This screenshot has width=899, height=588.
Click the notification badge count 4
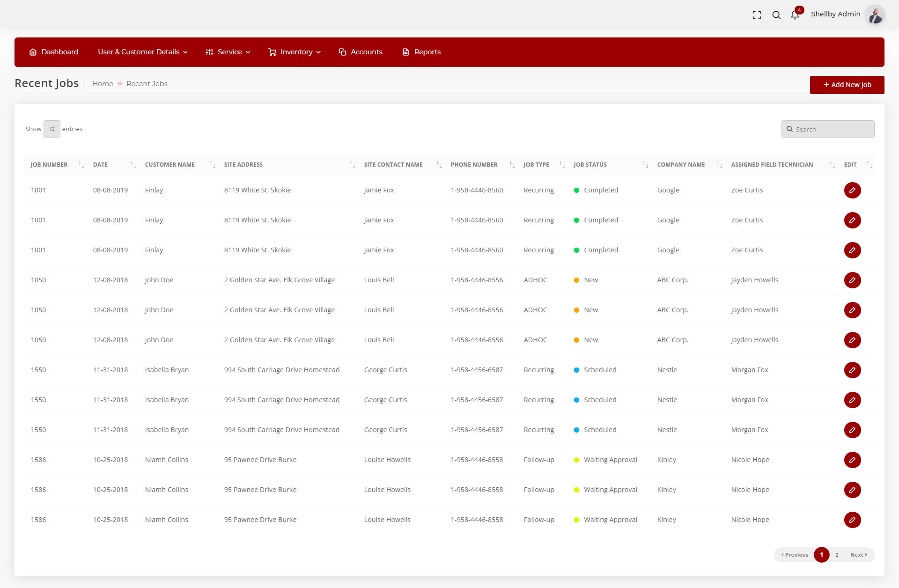coord(799,10)
